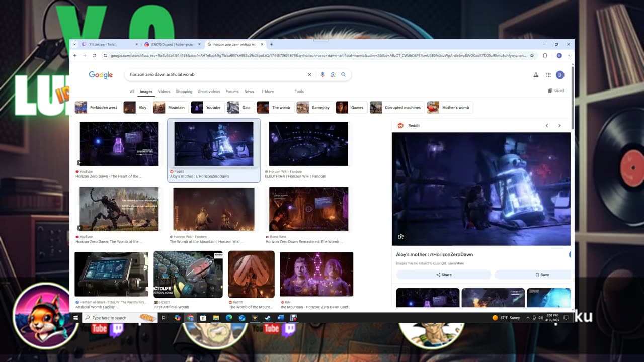Screen dimensions: 644x362
Task: Click the Google search input field
Action: [x=216, y=75]
